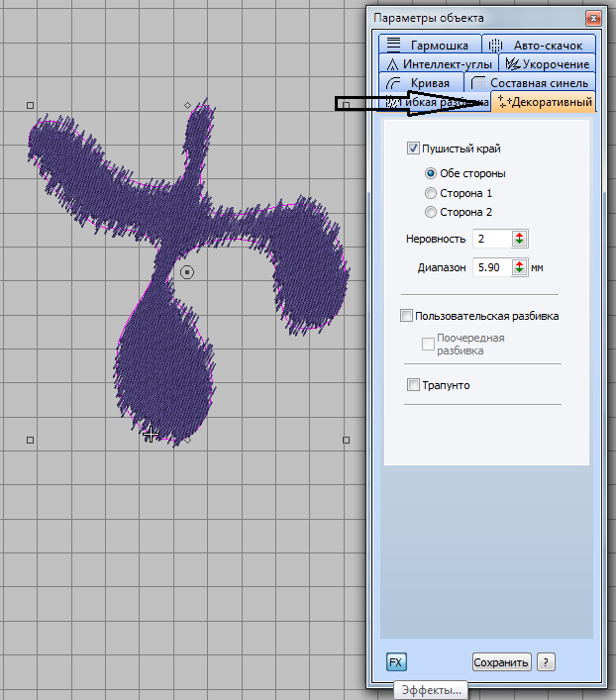Image resolution: width=616 pixels, height=700 pixels.
Task: Choose the Сторона 1 radio option
Action: tap(431, 193)
